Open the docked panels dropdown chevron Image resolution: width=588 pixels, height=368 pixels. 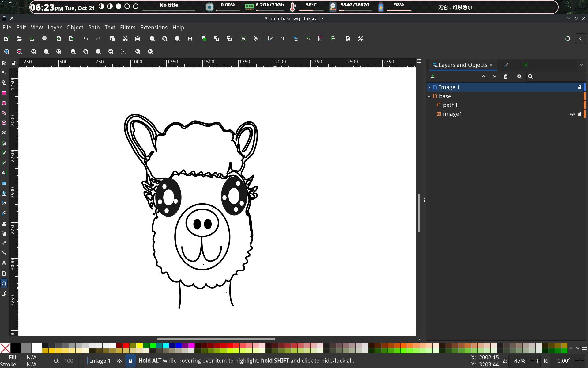tap(581, 65)
